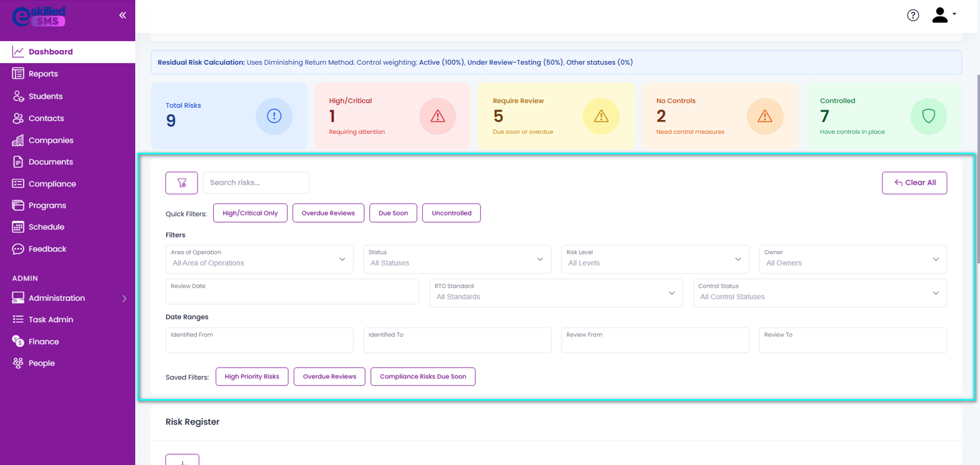This screenshot has width=980, height=465.
Task: Apply the Compliance Risks Due Soon saved filter
Action: 423,377
